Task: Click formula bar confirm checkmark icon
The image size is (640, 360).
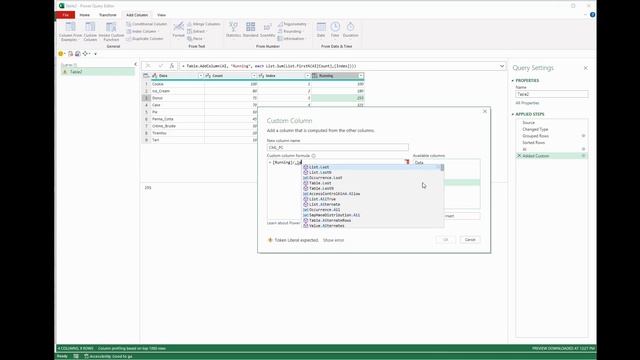Action: coord(160,66)
